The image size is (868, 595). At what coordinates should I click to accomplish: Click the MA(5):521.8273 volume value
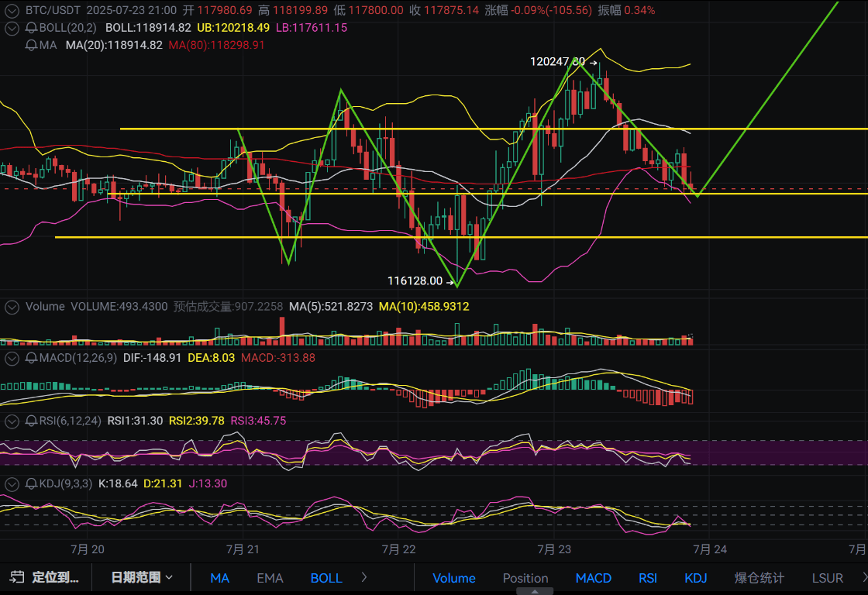331,307
